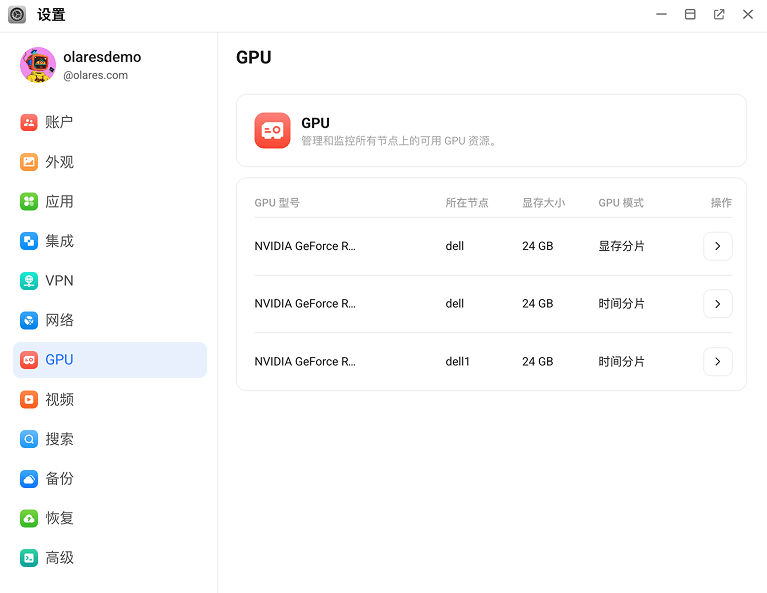767x593 pixels.
Task: Click the 恢复 restore icon
Action: tap(29, 519)
